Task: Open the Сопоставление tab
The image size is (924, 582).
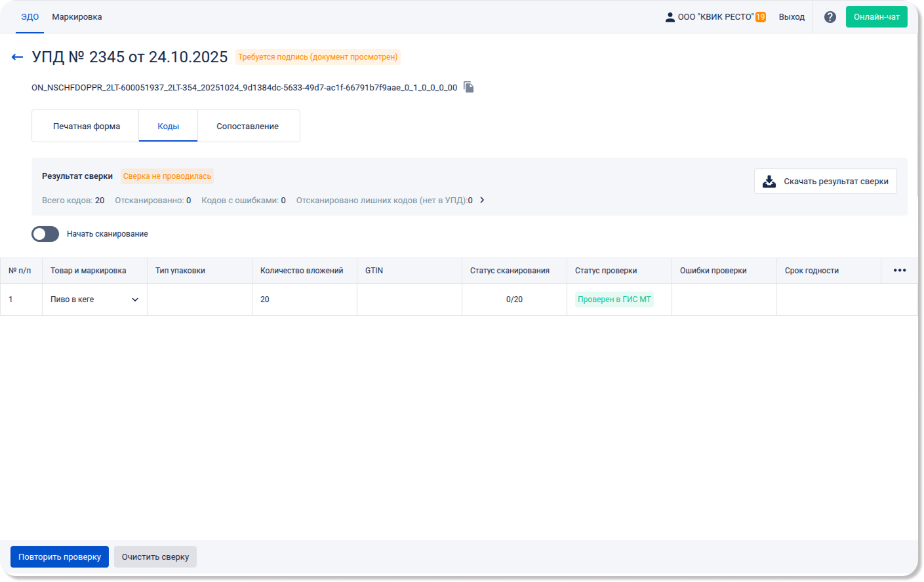Action: pyautogui.click(x=247, y=126)
